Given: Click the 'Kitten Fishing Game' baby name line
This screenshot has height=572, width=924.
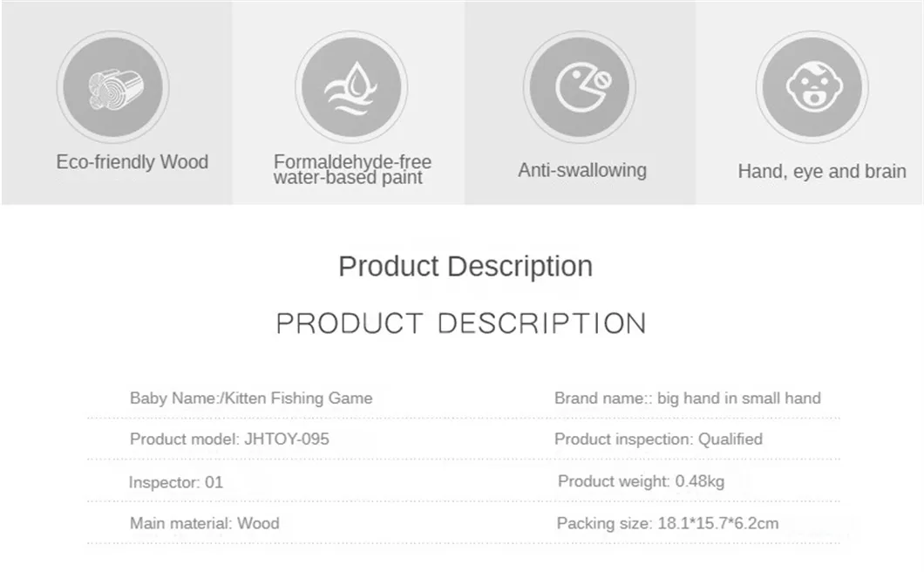Looking at the screenshot, I should [251, 398].
